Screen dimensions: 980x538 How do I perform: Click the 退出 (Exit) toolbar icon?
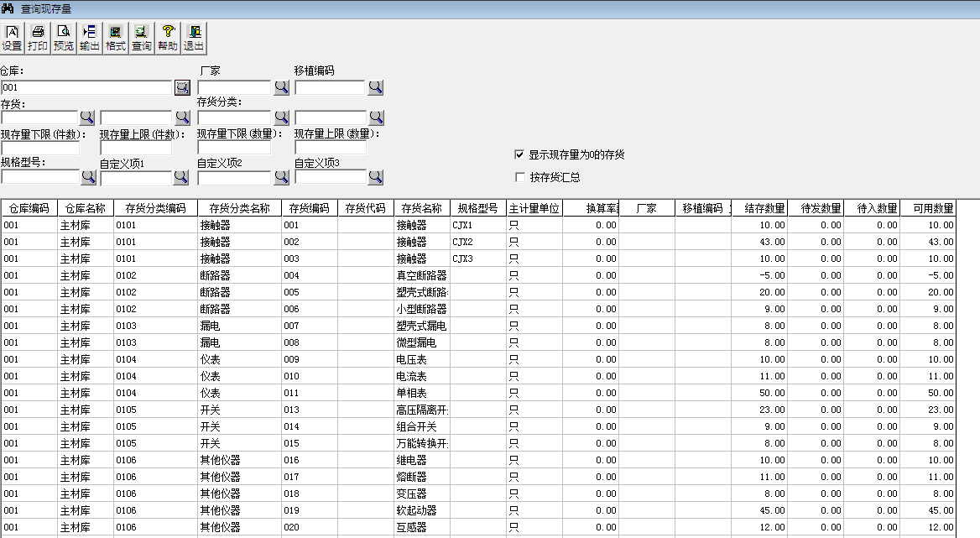pyautogui.click(x=194, y=38)
